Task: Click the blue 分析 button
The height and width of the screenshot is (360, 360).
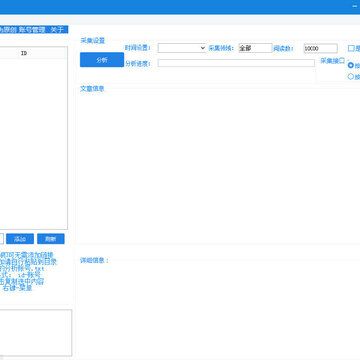Action: pos(102,60)
